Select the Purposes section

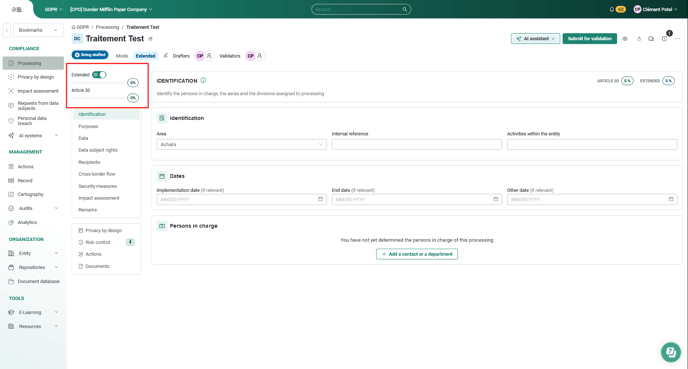pyautogui.click(x=88, y=126)
